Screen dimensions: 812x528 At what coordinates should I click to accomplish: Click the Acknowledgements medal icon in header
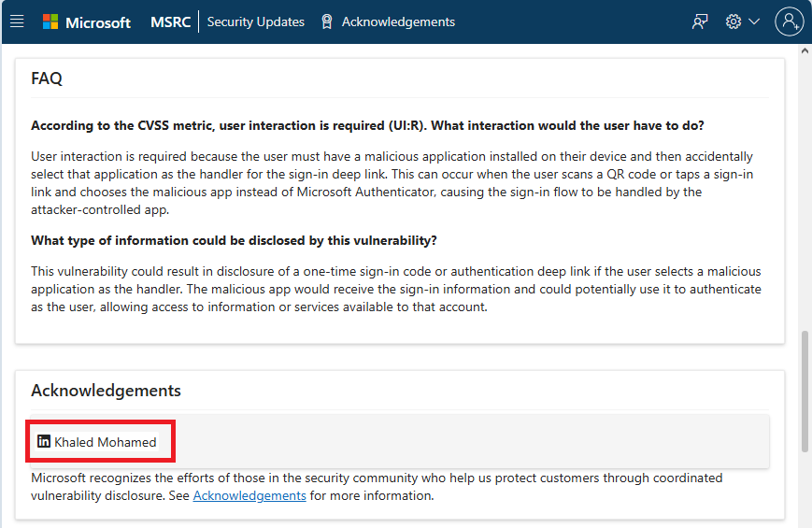tap(326, 21)
